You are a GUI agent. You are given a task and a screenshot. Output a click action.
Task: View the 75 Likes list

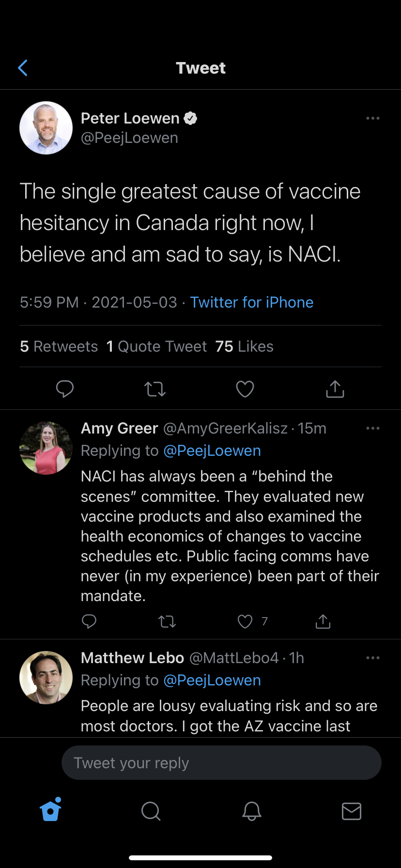pos(245,346)
